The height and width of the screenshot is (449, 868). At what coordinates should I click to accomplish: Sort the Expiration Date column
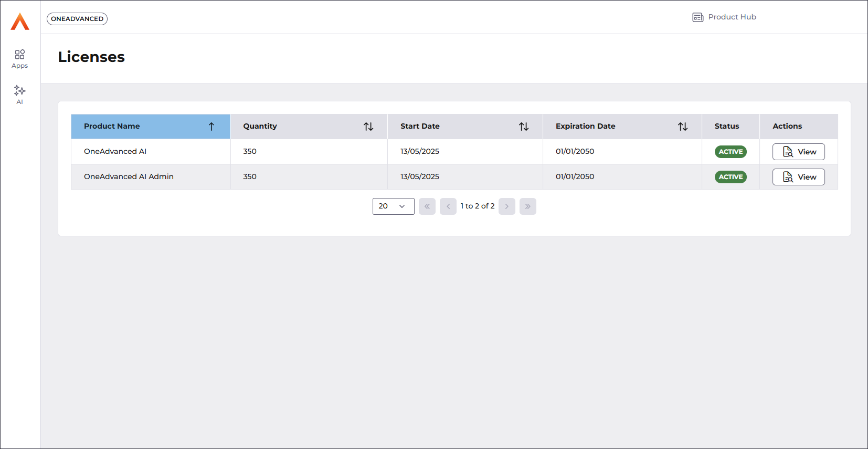683,127
